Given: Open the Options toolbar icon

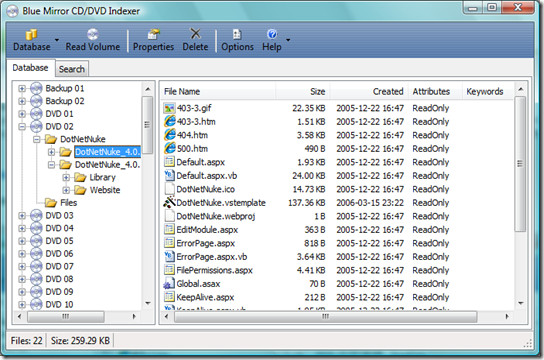Looking at the screenshot, I should point(237,34).
